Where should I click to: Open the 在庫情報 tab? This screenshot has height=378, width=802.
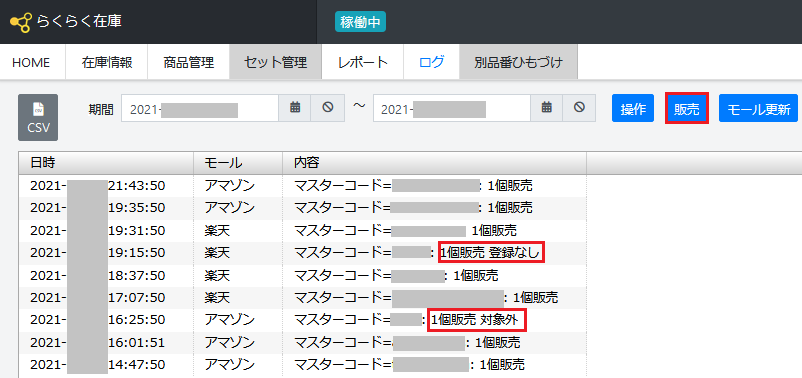[x=106, y=62]
